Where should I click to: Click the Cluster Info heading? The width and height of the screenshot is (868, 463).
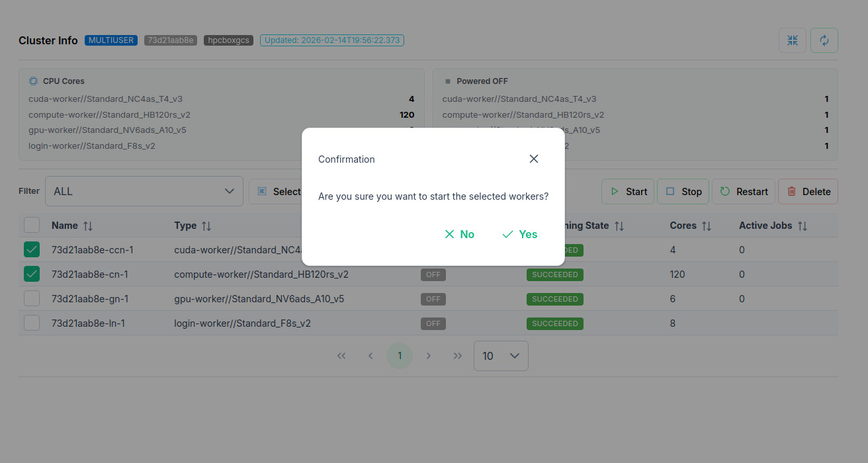(x=48, y=40)
